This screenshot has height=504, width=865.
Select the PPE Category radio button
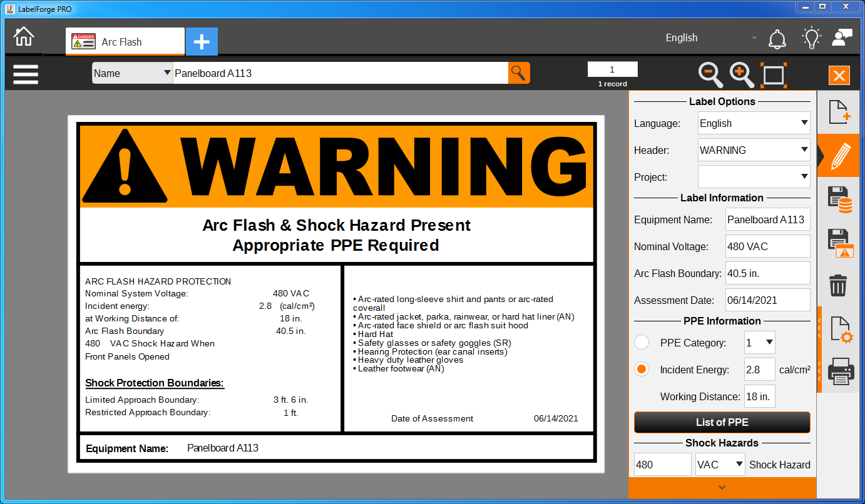[x=642, y=342]
